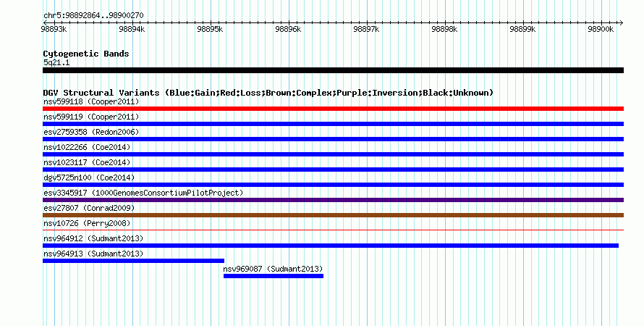Select the 98893k ruler tick label
The image size is (644, 326).
(x=54, y=29)
